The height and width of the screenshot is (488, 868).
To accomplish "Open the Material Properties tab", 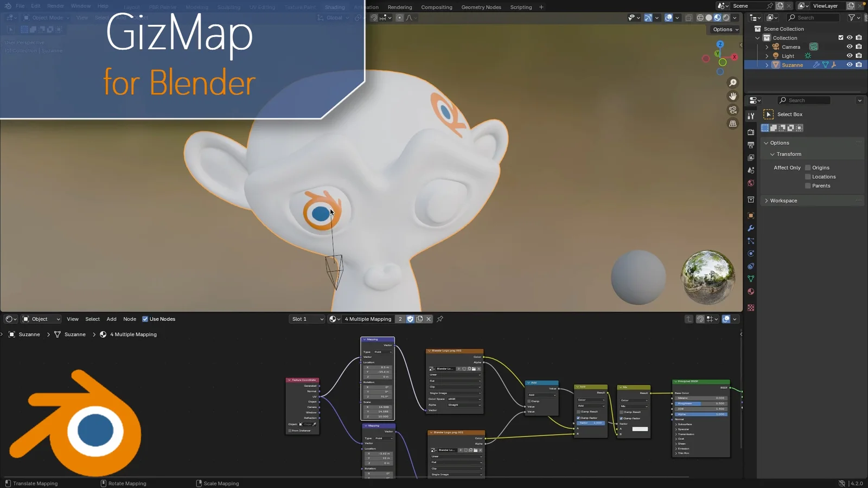I will pyautogui.click(x=751, y=292).
